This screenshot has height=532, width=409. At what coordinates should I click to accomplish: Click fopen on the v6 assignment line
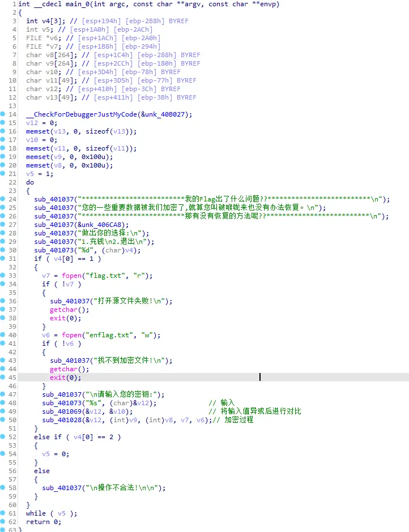pyautogui.click(x=72, y=335)
